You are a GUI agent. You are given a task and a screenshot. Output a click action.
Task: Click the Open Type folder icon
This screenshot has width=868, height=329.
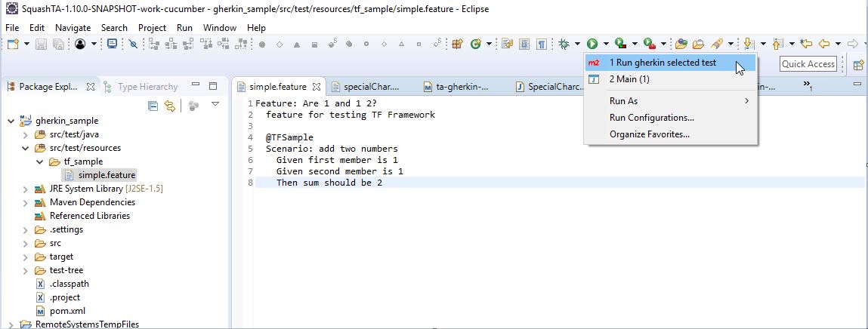point(681,44)
